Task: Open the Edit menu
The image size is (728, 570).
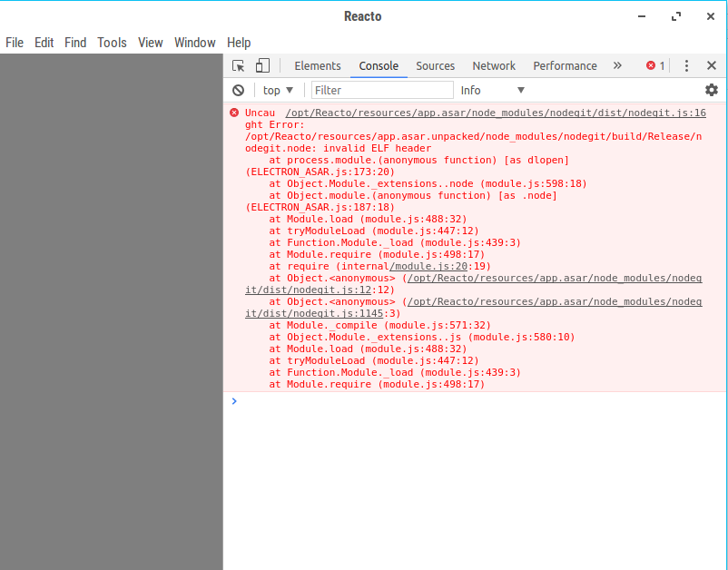Action: coord(44,43)
